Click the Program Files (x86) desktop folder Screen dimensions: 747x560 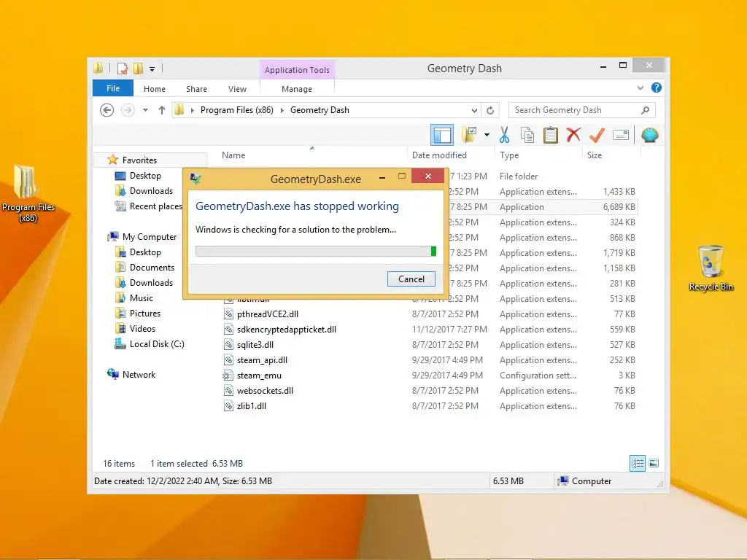[28, 194]
